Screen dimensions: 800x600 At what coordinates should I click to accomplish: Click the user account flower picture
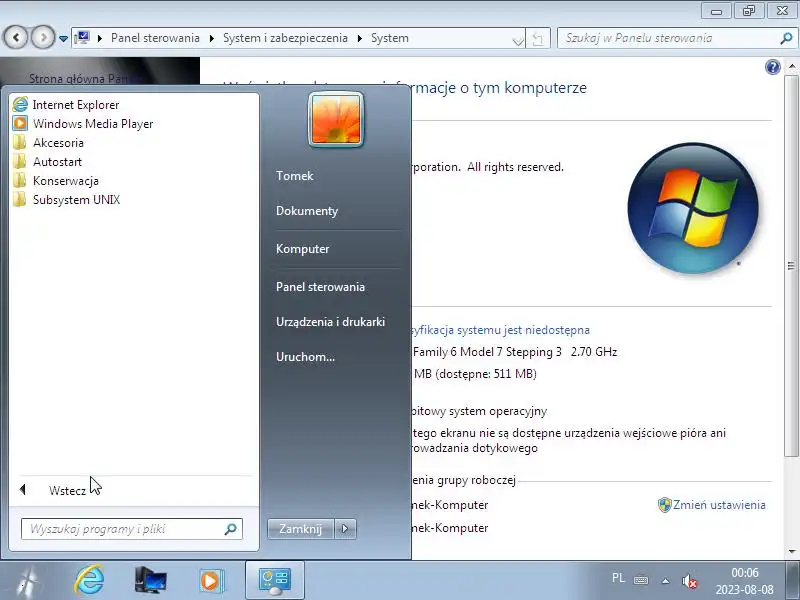(x=336, y=119)
